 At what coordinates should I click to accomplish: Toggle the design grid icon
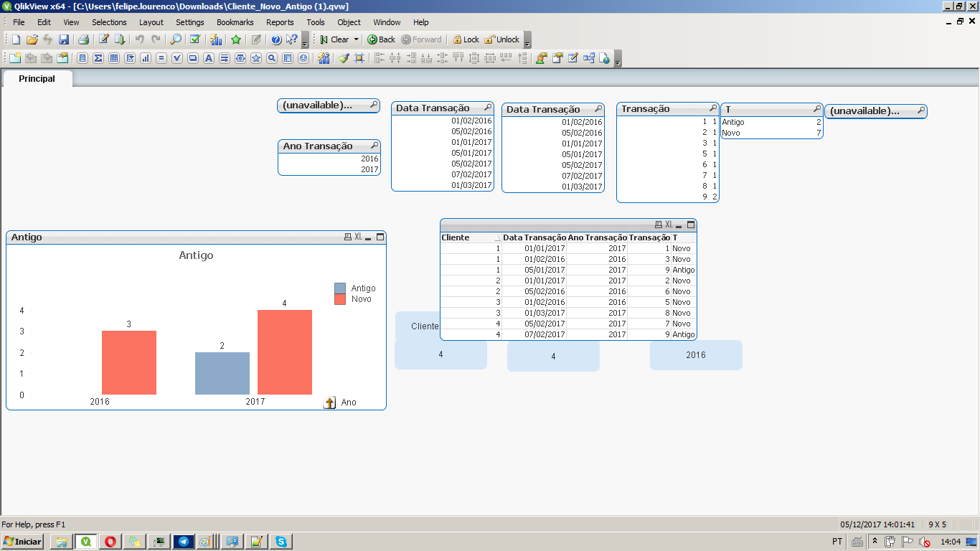click(359, 58)
